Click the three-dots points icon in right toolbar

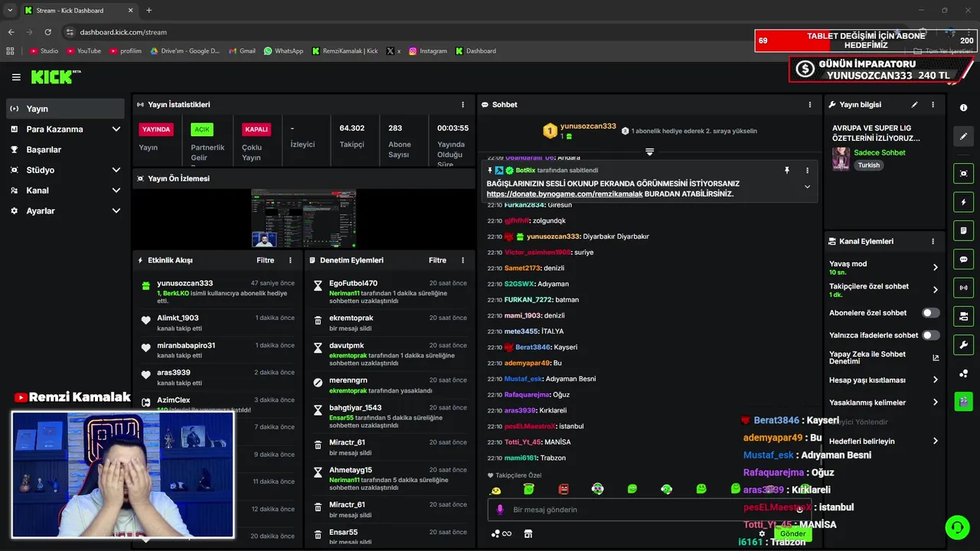click(x=964, y=373)
